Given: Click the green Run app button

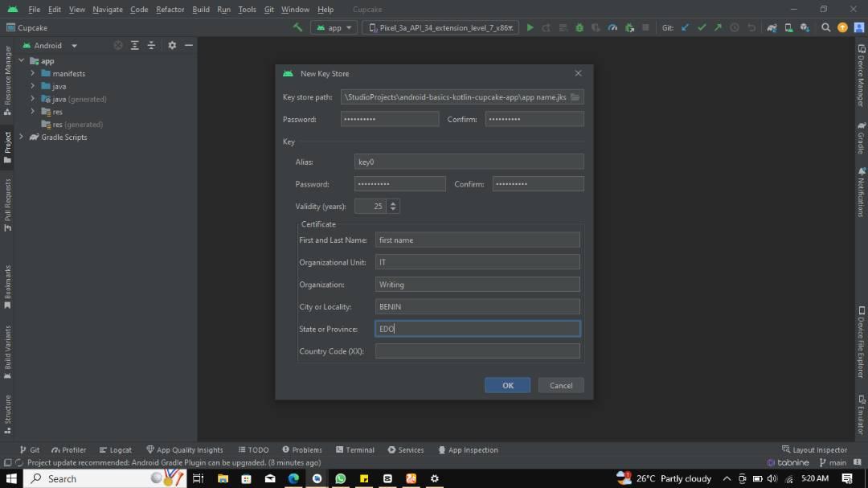Looking at the screenshot, I should pos(530,27).
